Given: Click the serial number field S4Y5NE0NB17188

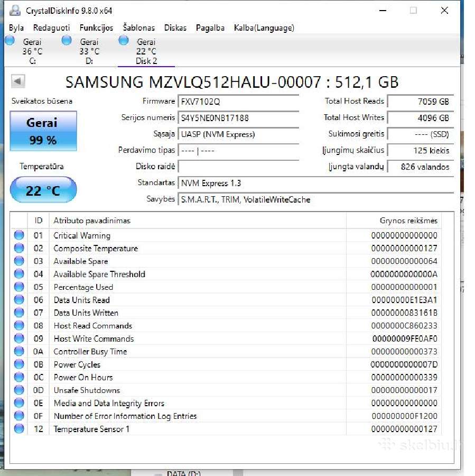Looking at the screenshot, I should pyautogui.click(x=238, y=117).
